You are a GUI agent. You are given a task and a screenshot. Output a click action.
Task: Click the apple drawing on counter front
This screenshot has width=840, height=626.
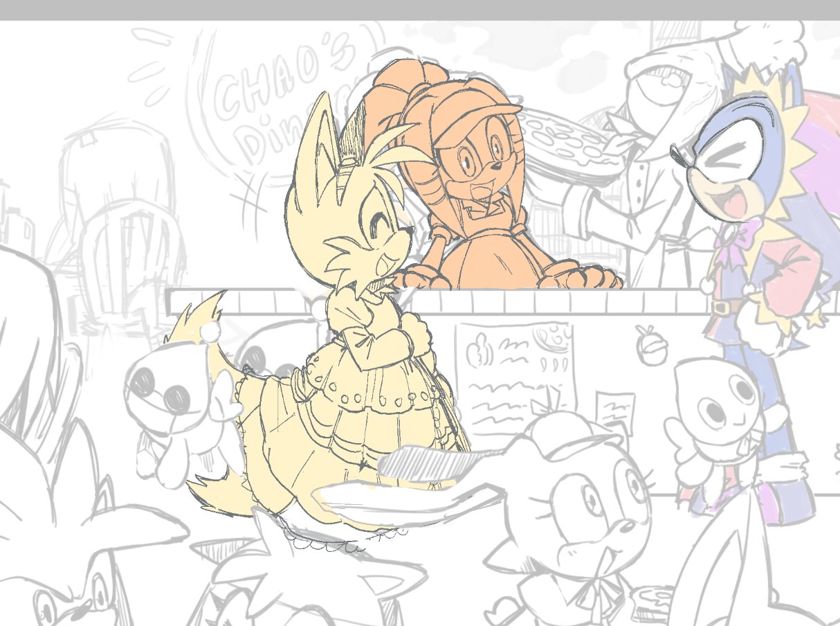pos(652,345)
